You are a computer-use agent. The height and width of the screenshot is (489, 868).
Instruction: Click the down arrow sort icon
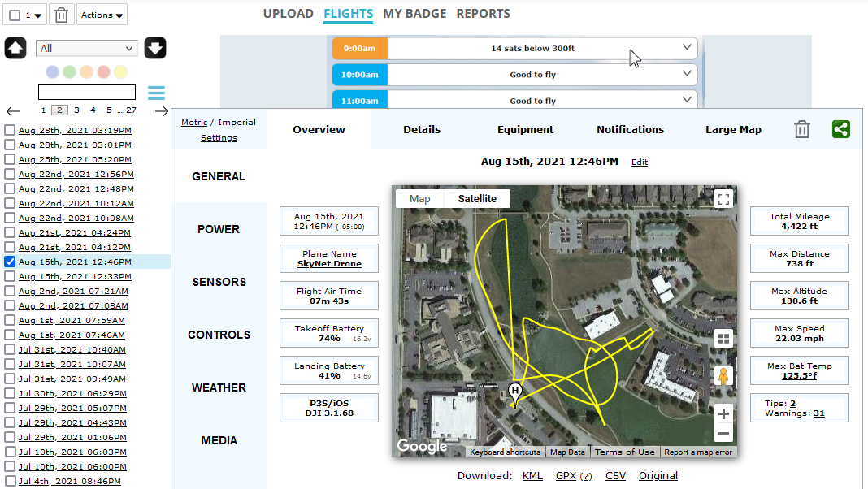coord(155,48)
